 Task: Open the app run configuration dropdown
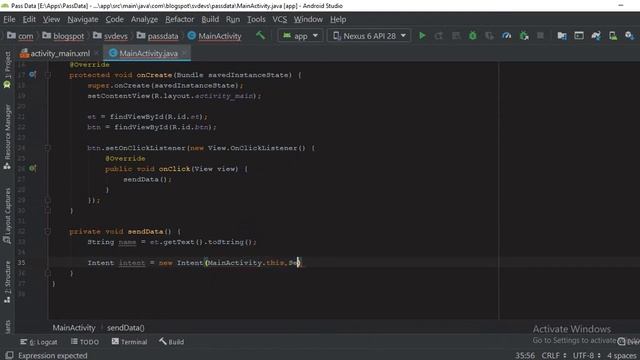(x=300, y=36)
